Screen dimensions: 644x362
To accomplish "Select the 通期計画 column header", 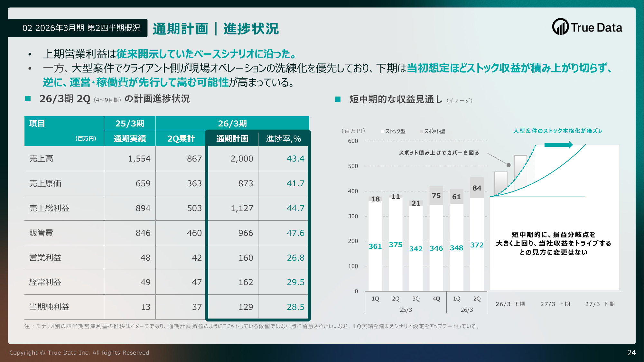I will click(232, 139).
